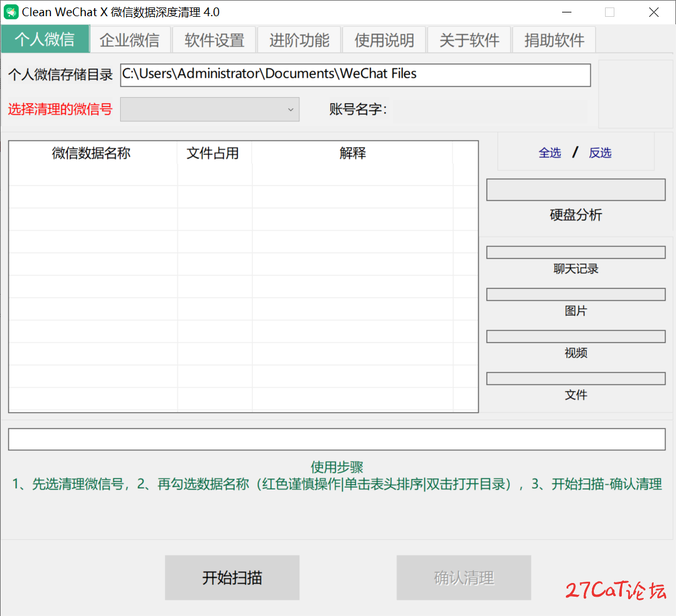The image size is (676, 616).
Task: Click the 个人微信存储目录 path field
Action: pyautogui.click(x=355, y=75)
